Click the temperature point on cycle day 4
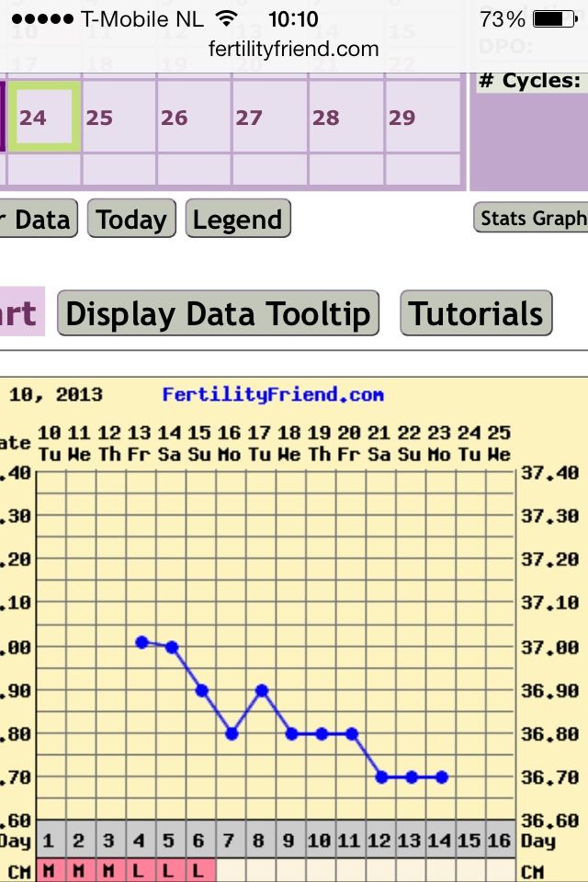 (141, 642)
